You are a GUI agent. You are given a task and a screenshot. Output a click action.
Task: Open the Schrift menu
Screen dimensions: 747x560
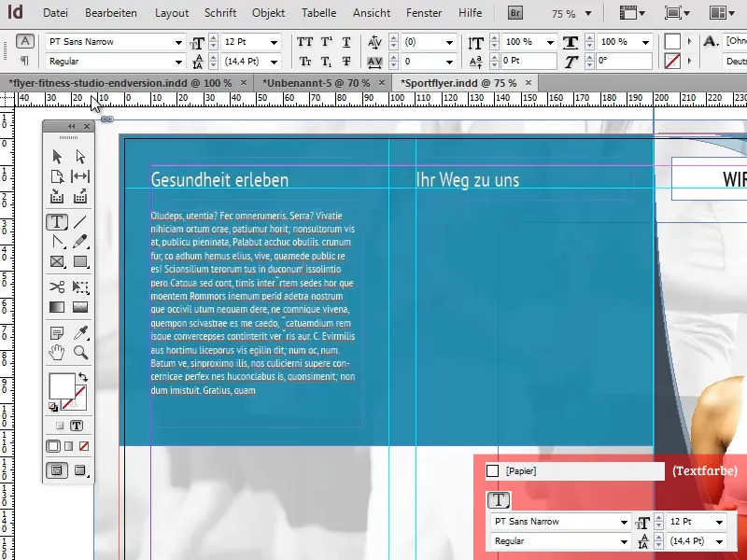[x=220, y=13]
